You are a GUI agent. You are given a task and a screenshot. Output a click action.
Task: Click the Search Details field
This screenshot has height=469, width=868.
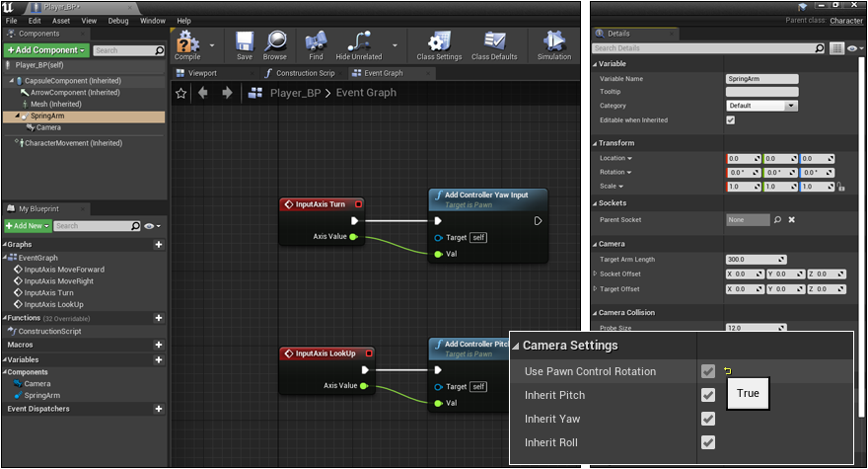[709, 48]
